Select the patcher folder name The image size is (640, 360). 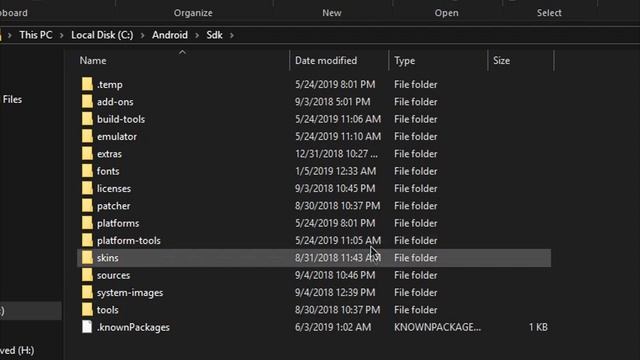pos(113,206)
